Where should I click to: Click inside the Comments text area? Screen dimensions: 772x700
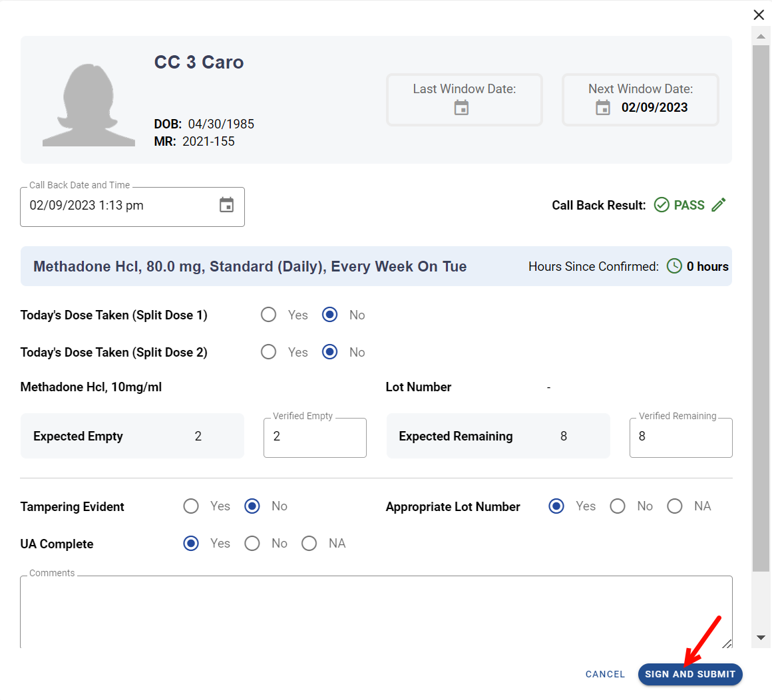click(x=376, y=611)
